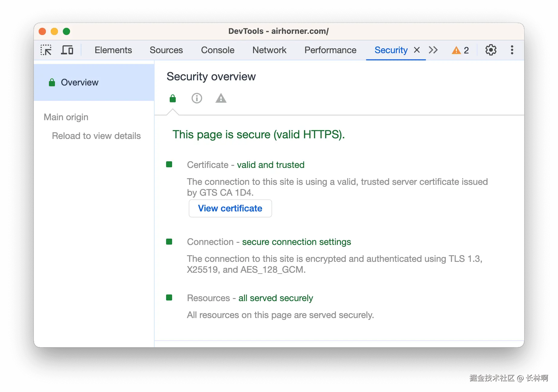Click the View certificate button

pos(230,208)
